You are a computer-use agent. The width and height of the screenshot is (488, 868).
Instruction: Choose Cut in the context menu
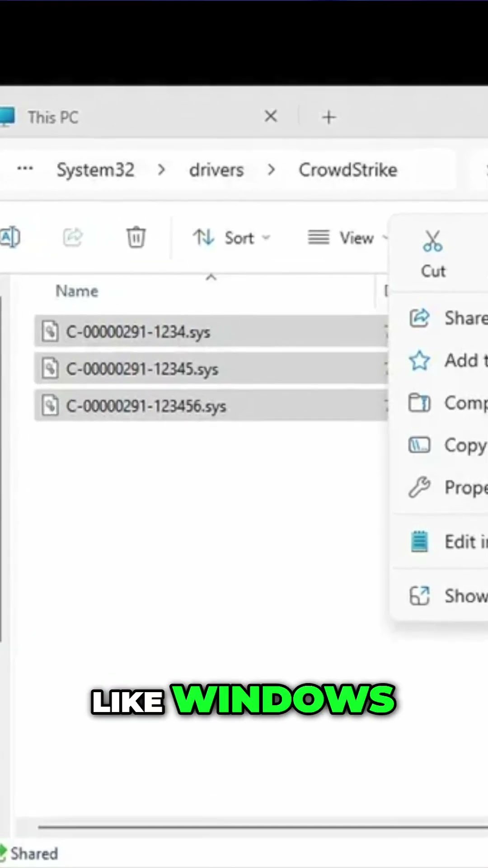click(433, 254)
